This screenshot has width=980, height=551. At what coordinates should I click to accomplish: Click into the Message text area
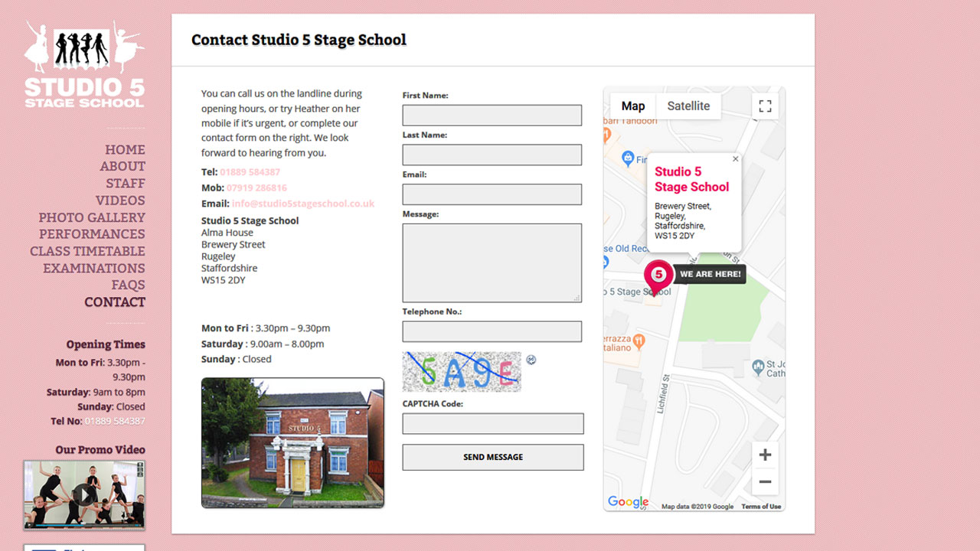coord(492,263)
